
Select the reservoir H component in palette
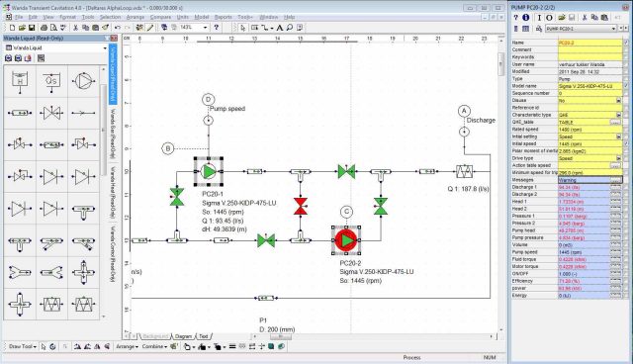pos(20,81)
